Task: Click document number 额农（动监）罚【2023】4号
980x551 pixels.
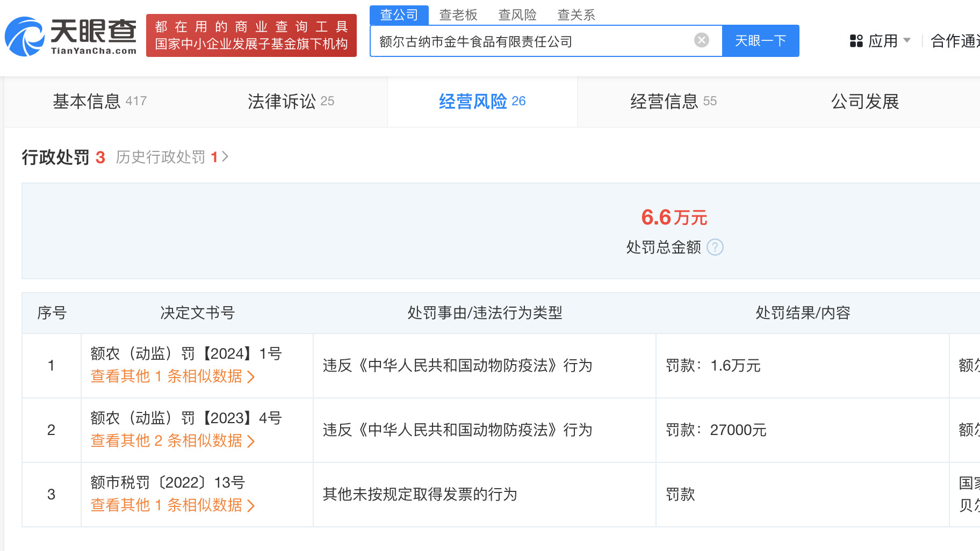Action: 186,418
